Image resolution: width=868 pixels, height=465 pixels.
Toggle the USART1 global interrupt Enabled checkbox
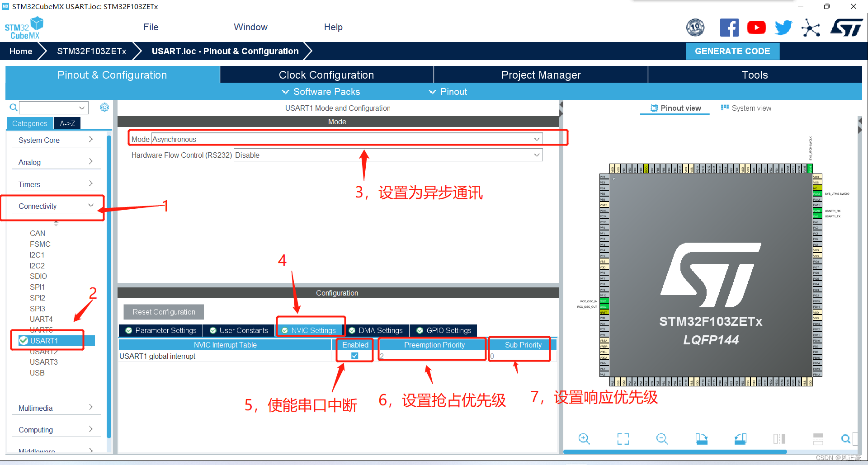point(355,356)
